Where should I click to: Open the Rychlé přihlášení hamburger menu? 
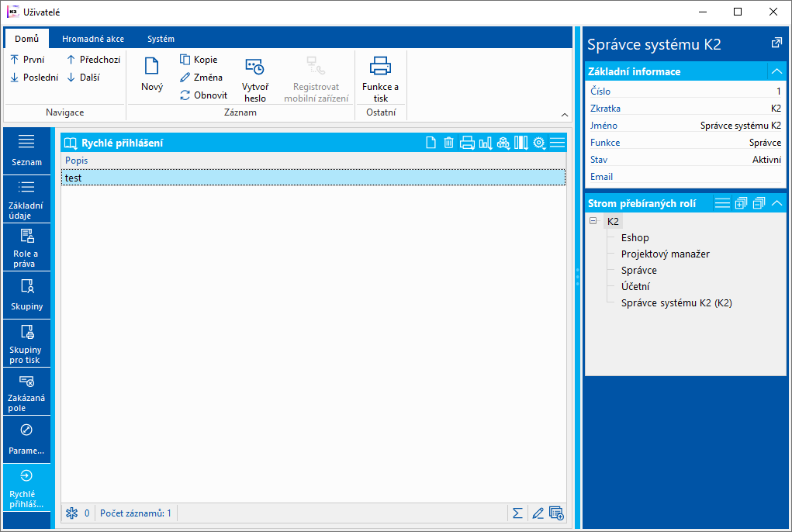pos(557,143)
